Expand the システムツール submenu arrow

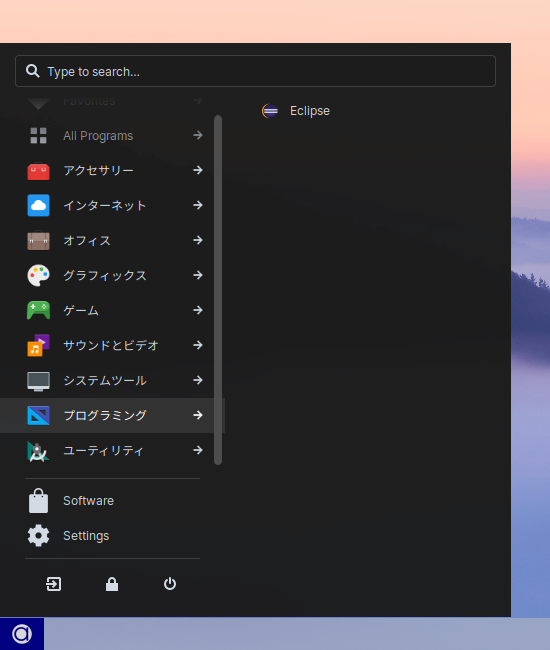tap(198, 380)
